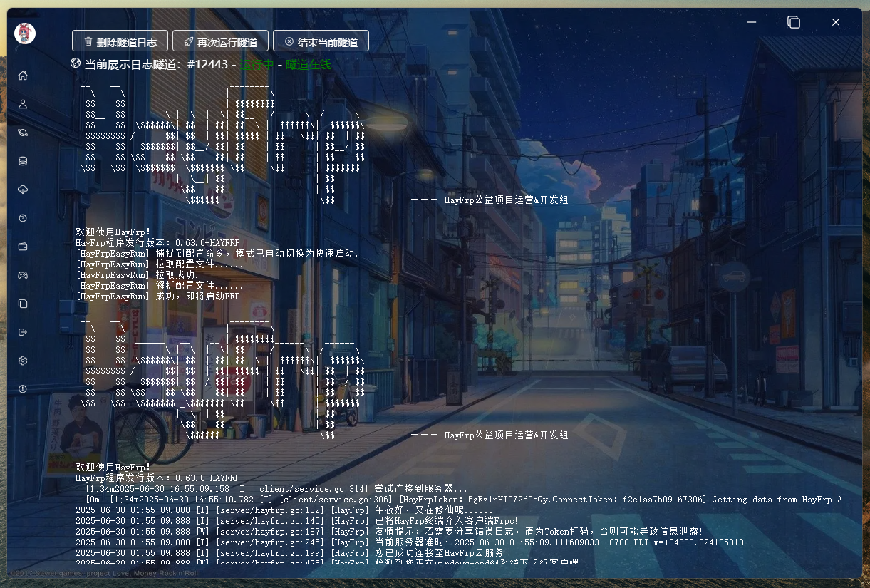
Task: Open the user account sidebar icon
Action: pyautogui.click(x=23, y=104)
